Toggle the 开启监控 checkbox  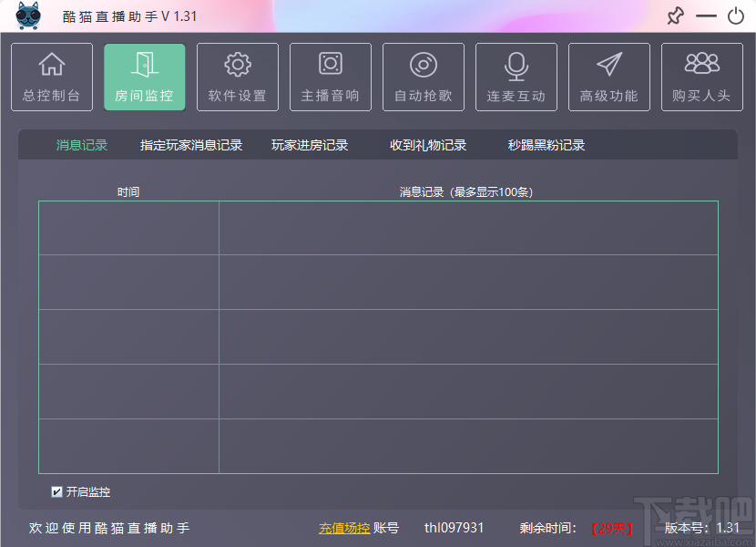tap(56, 491)
